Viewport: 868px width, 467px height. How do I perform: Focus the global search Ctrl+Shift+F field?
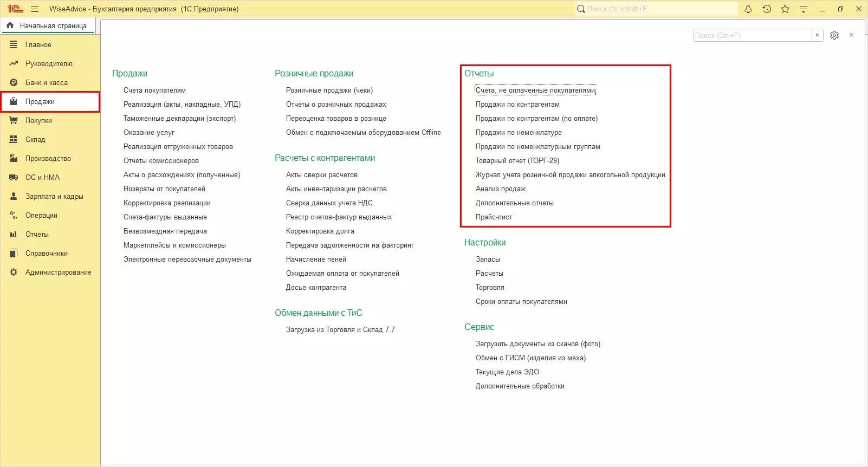657,9
